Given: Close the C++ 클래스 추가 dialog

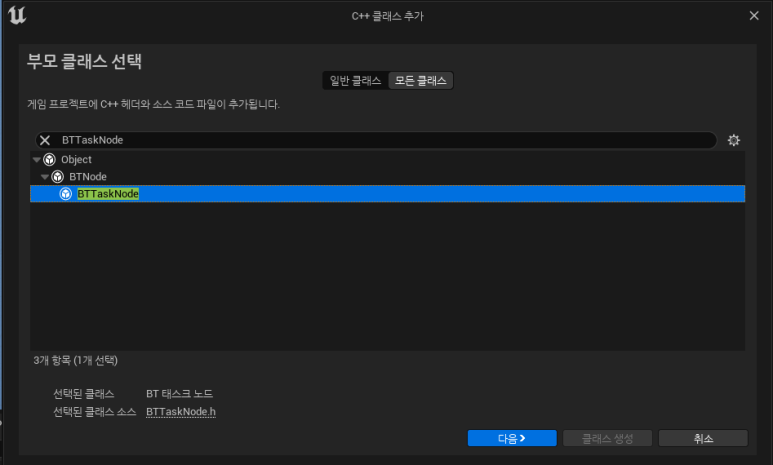Looking at the screenshot, I should pos(754,16).
